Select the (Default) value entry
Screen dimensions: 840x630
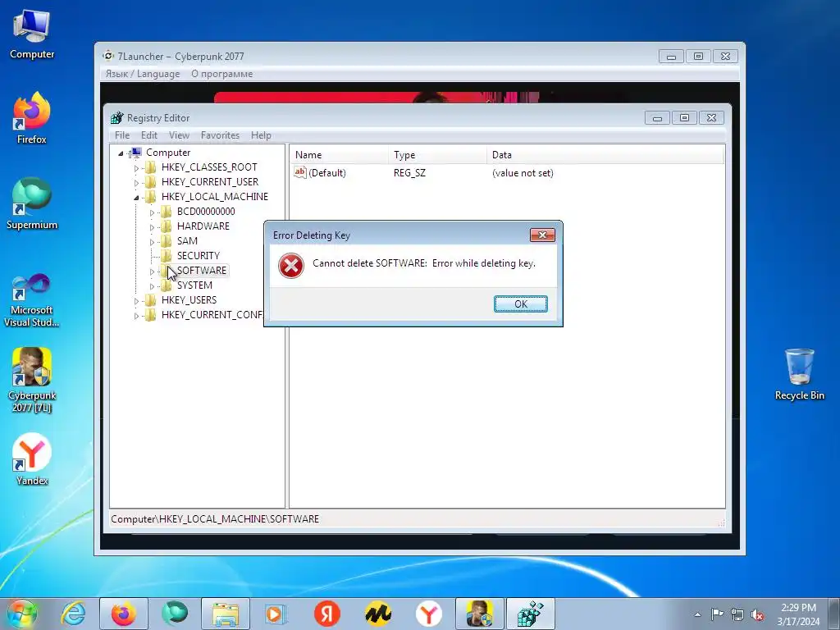click(x=326, y=173)
